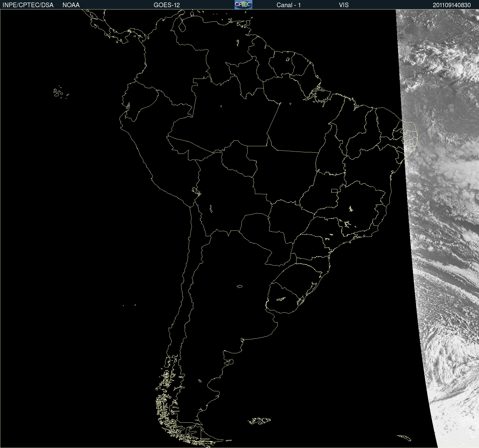This screenshot has width=479, height=448.
Task: Click the NOAA label in header
Action: tap(71, 5)
